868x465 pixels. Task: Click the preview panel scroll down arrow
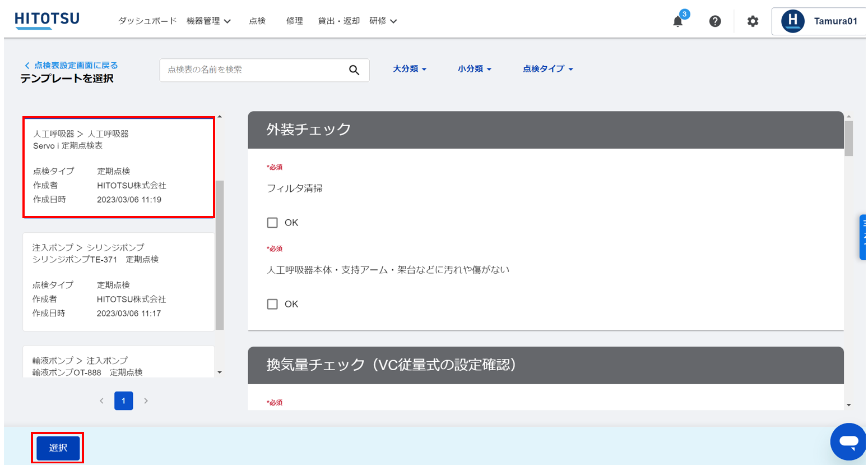(x=848, y=404)
